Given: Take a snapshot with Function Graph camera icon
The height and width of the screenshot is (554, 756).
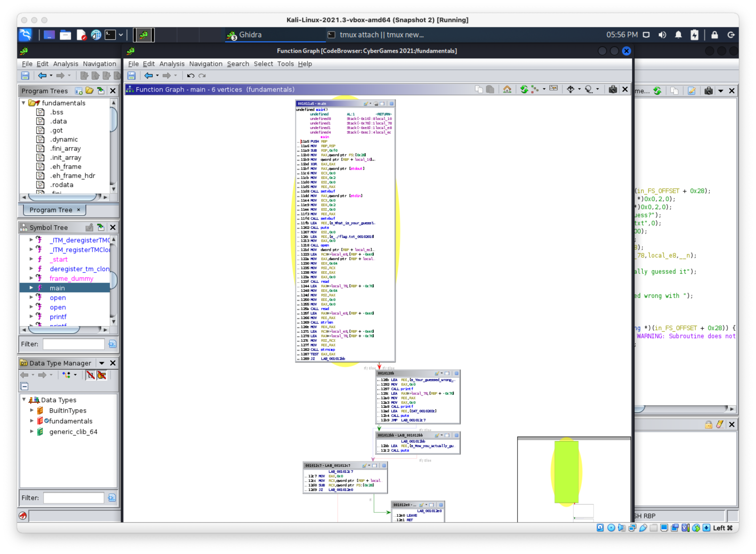Looking at the screenshot, I should pos(613,89).
